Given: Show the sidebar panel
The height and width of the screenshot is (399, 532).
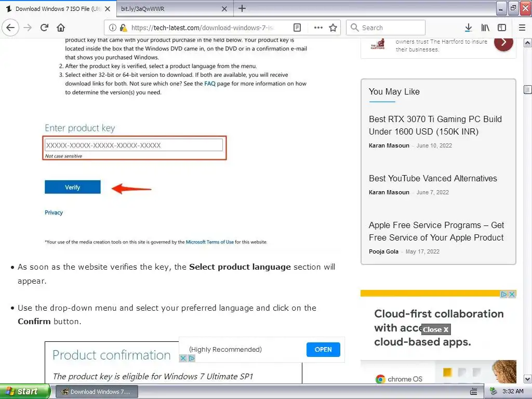Looking at the screenshot, I should click(x=502, y=28).
